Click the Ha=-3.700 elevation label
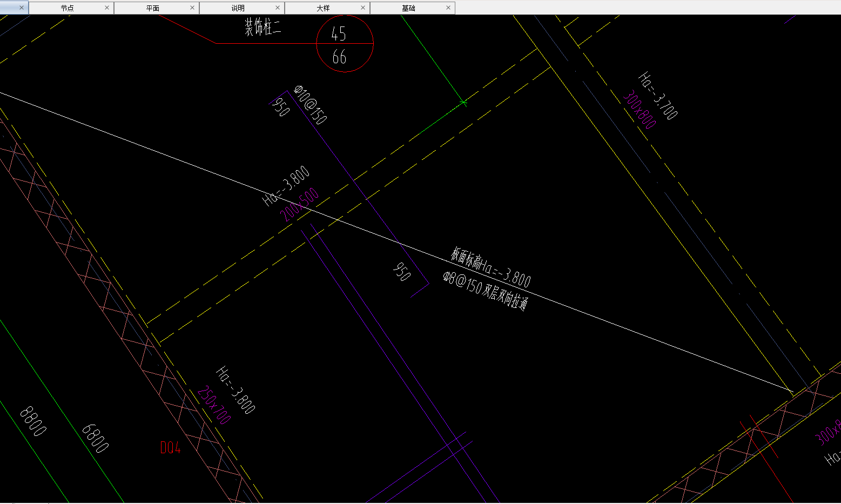The height and width of the screenshot is (504, 841). (658, 96)
